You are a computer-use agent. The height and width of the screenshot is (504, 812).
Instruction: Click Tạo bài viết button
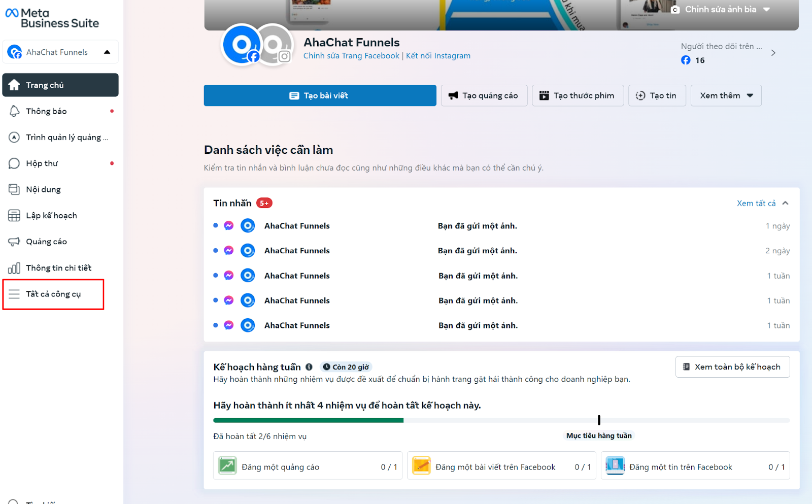pyautogui.click(x=320, y=95)
